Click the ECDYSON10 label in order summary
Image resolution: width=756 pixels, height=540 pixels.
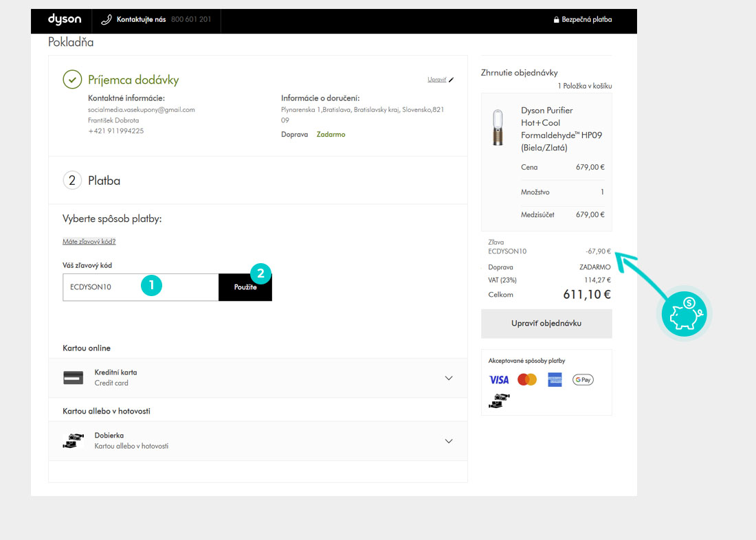[507, 251]
